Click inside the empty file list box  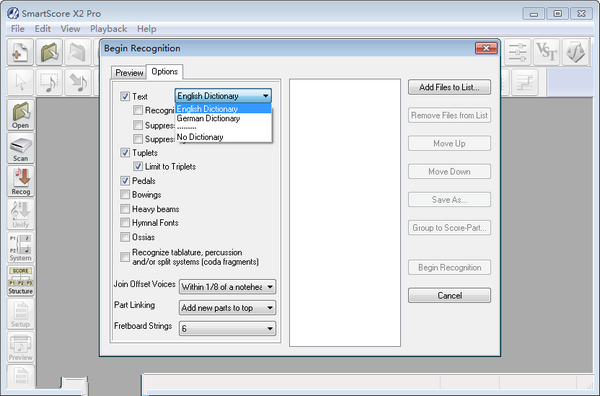tap(345, 213)
